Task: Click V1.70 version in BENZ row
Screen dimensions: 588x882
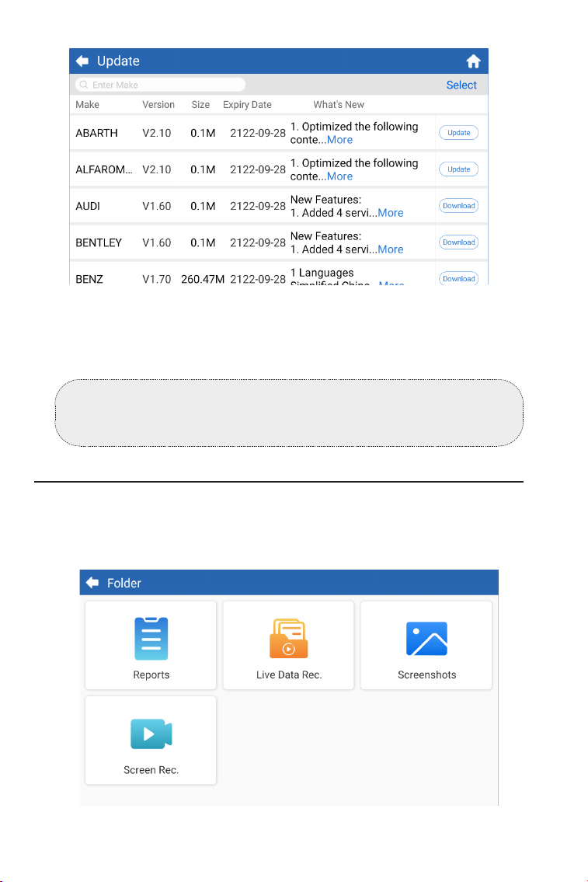Action: tap(157, 279)
